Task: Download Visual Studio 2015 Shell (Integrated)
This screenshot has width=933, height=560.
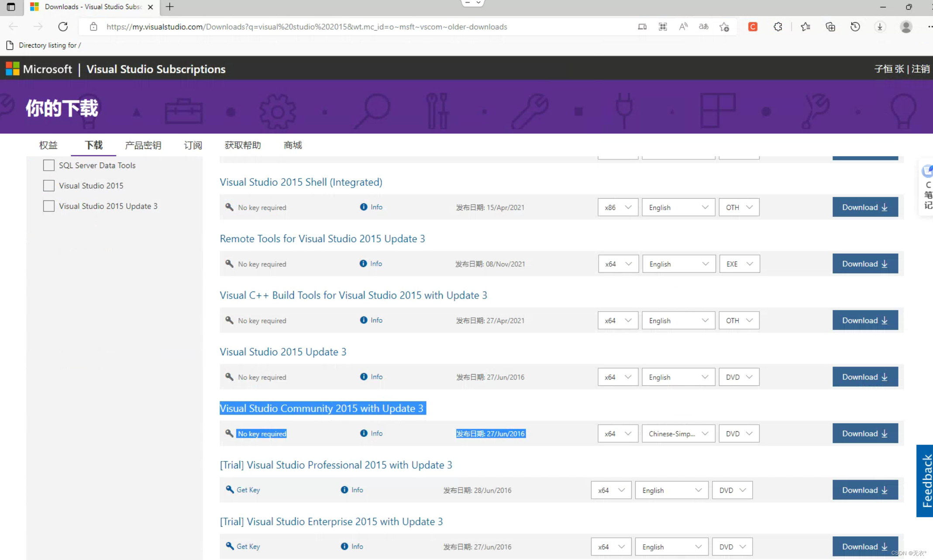Action: pos(865,207)
